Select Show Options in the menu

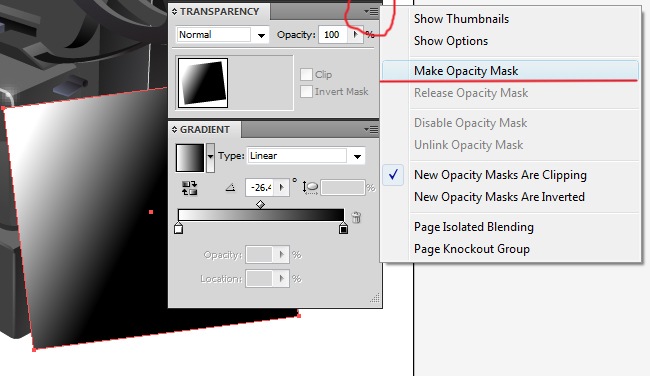(451, 41)
